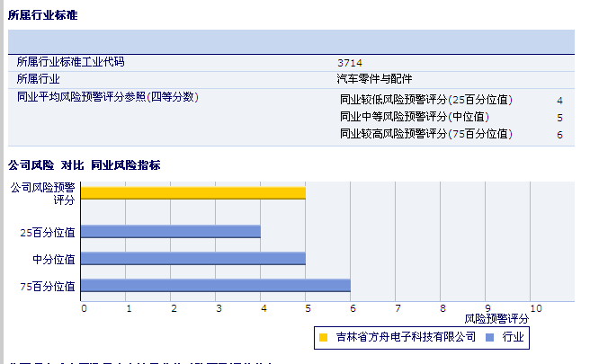
Task: Click the 75百分位值 axis label
Action: (x=48, y=286)
